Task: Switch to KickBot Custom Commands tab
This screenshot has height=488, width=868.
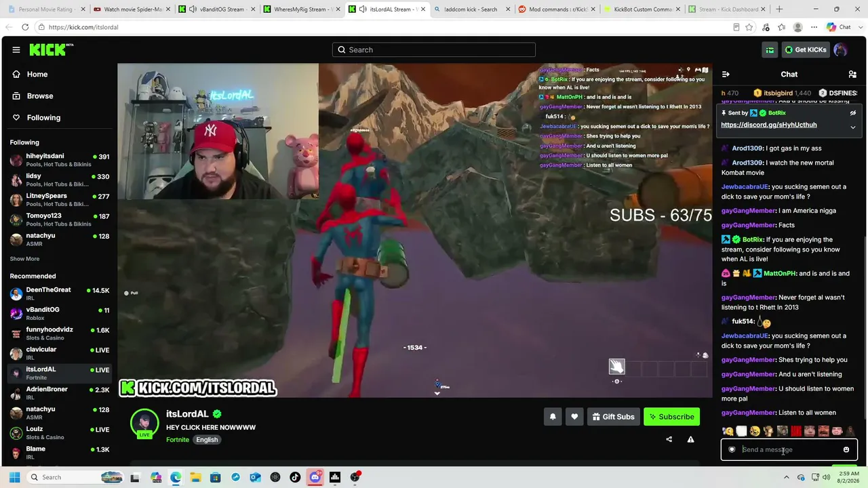Action: 641,9
